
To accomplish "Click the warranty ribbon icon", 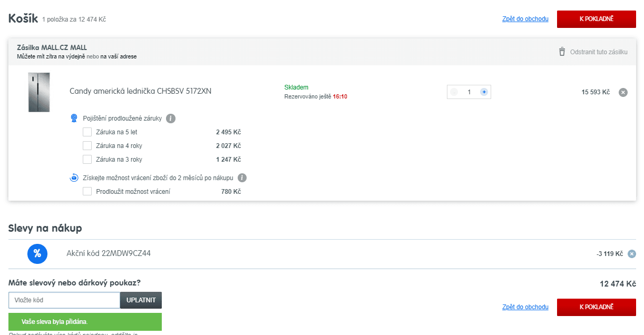I will 74,119.
